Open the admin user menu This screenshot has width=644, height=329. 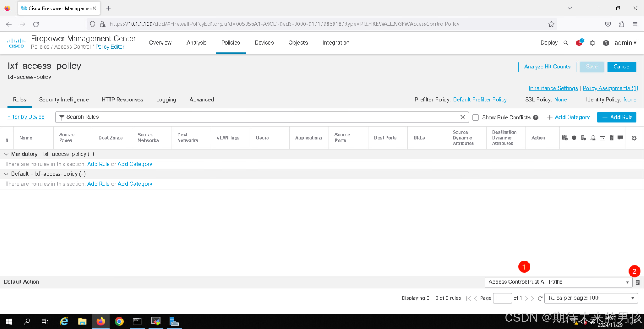(x=625, y=43)
